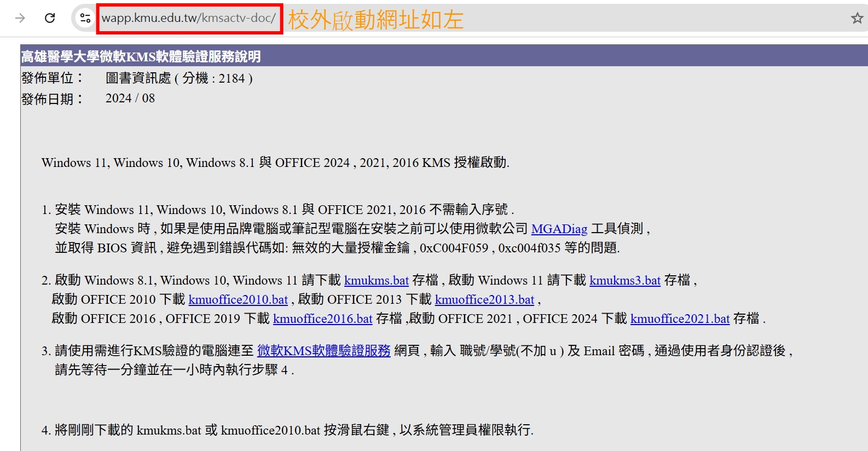Click the 2024 / 08 publish date
This screenshot has height=451, width=868.
click(x=130, y=99)
